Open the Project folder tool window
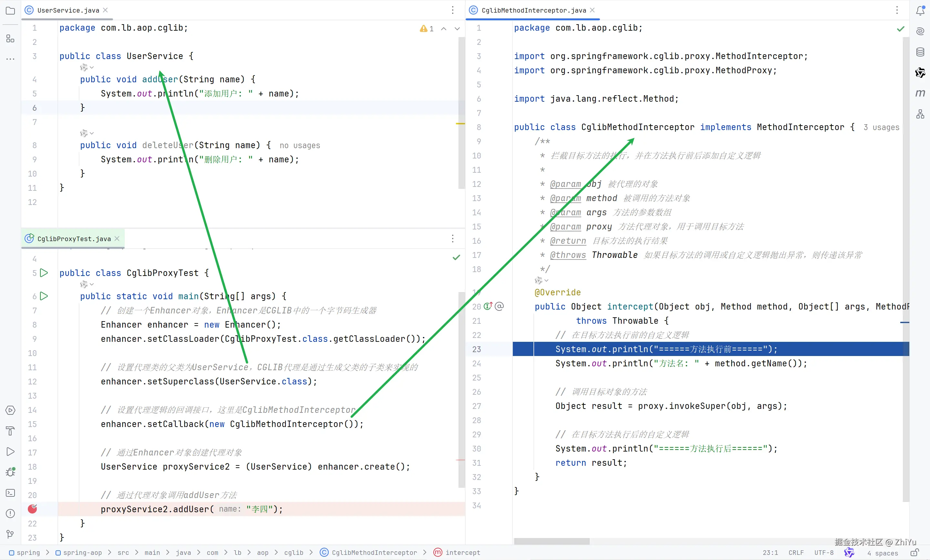930x560 pixels. click(10, 11)
